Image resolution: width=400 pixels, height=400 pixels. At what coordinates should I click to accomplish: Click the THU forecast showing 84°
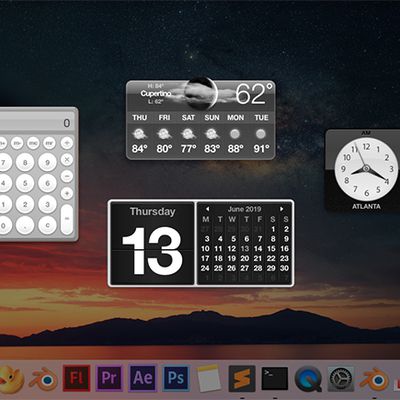pos(139,135)
